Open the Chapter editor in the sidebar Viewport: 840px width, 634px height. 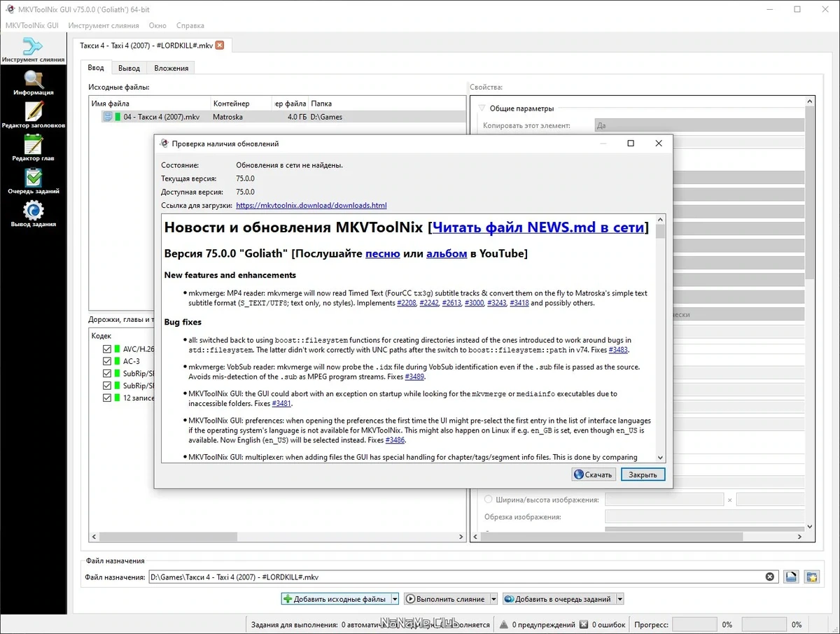[33, 149]
